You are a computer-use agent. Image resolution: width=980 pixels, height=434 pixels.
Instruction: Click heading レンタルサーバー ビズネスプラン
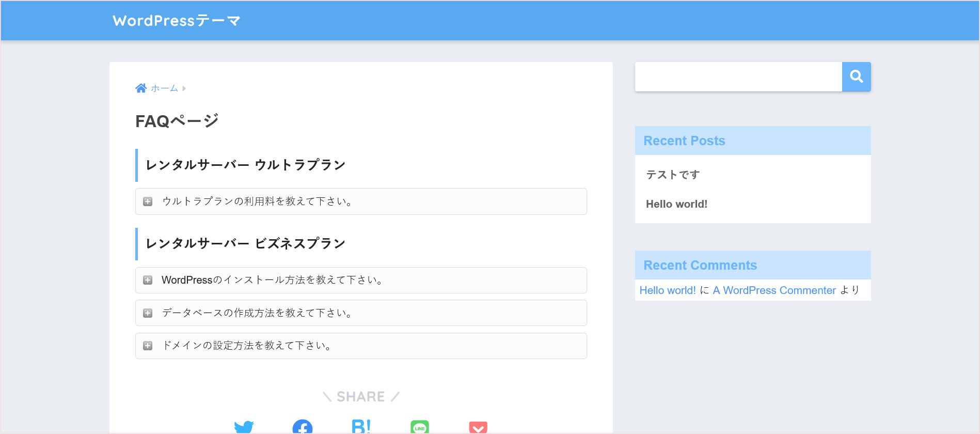245,244
